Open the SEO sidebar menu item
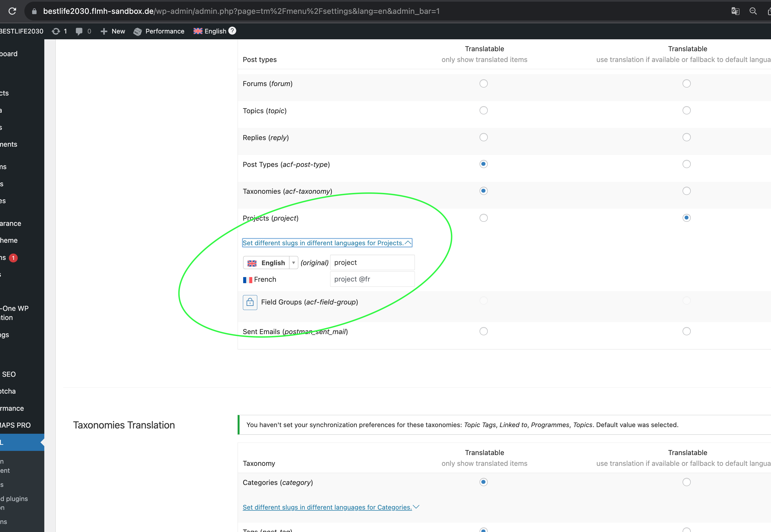The height and width of the screenshot is (532, 771). [9, 374]
